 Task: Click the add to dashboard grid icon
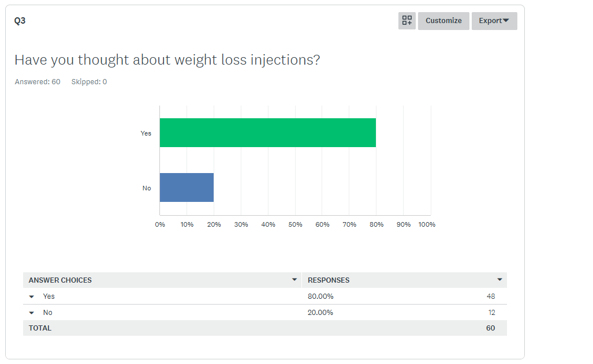407,21
